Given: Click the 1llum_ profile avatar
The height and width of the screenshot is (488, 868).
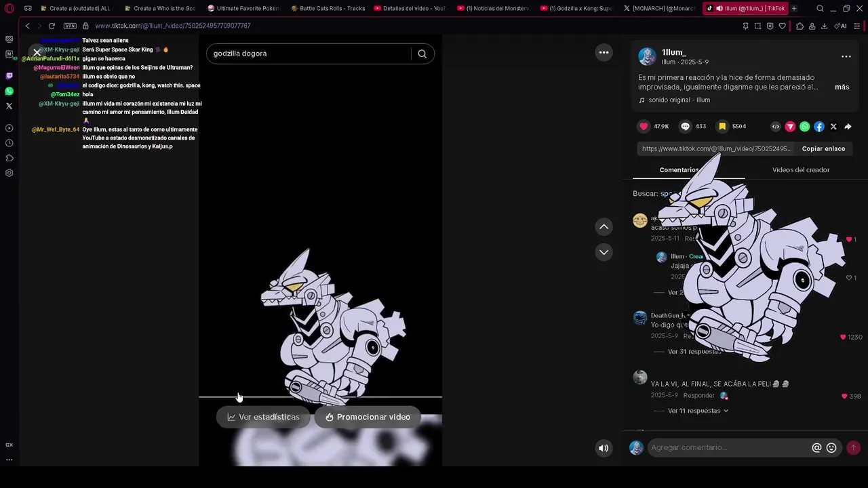Looking at the screenshot, I should click(648, 56).
